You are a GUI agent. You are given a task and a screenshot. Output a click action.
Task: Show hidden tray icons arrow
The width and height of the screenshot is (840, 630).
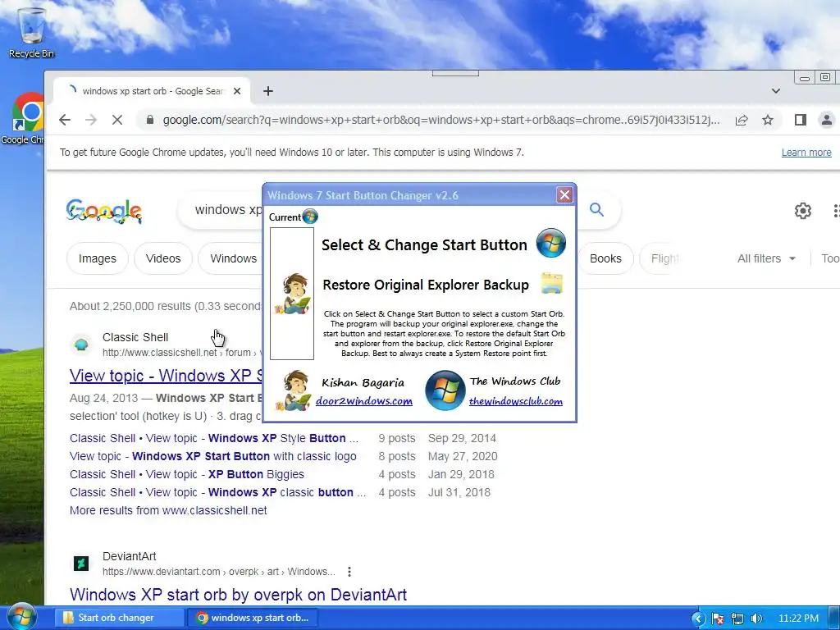point(697,619)
